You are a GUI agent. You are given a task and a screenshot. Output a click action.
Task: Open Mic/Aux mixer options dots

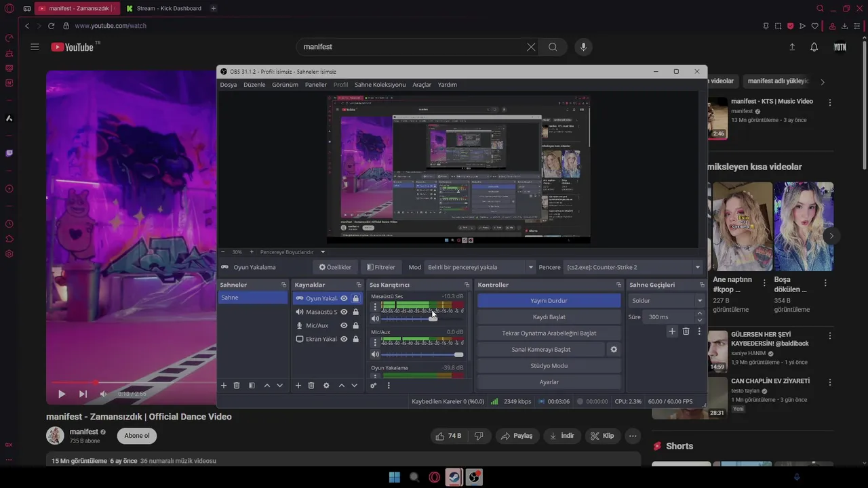375,343
